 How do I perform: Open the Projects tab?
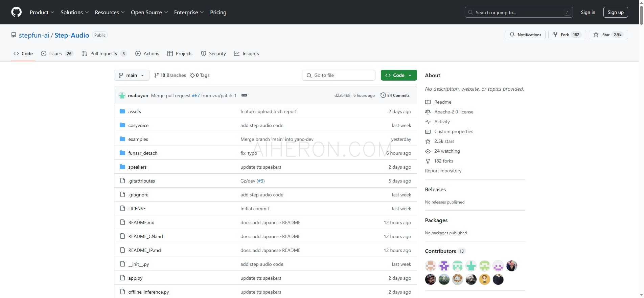pos(180,54)
